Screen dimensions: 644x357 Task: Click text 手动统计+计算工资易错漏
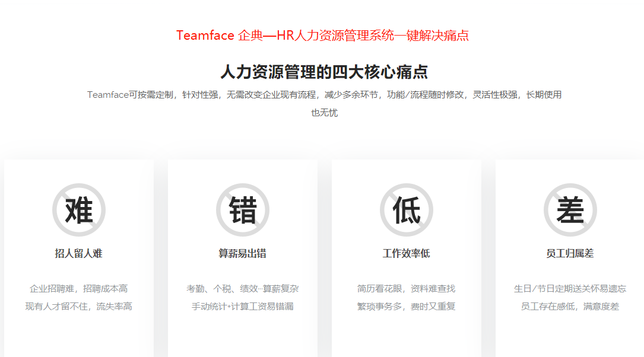point(242,307)
